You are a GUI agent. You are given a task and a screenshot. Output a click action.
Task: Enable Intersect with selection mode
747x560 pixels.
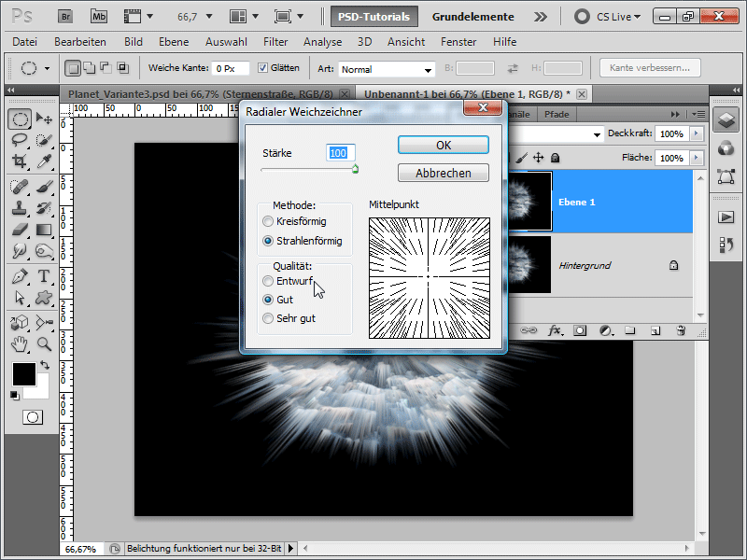(x=123, y=68)
